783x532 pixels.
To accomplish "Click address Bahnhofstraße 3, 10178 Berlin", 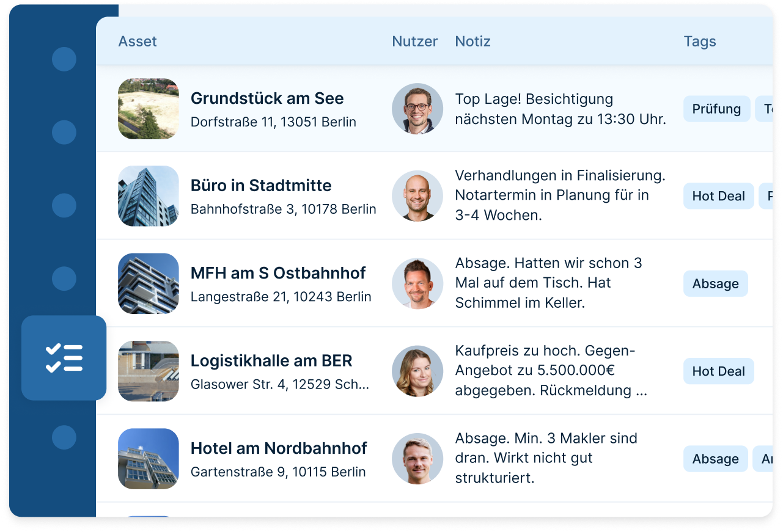I will tap(284, 210).
